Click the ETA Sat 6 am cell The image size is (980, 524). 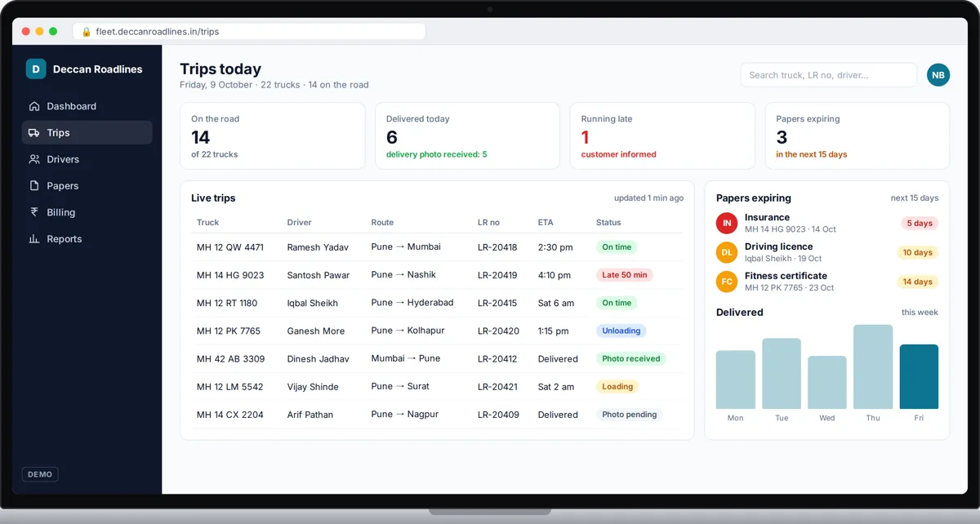pyautogui.click(x=556, y=303)
